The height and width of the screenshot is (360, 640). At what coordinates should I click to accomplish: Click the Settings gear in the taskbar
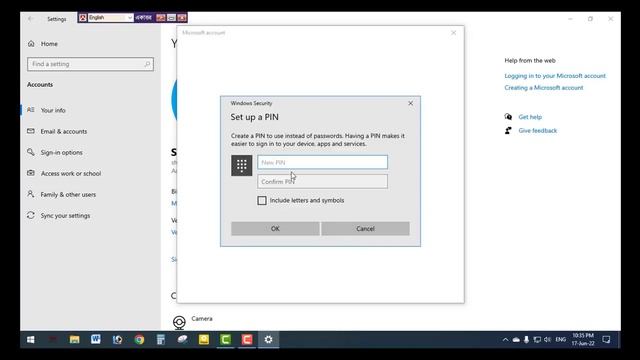click(269, 340)
